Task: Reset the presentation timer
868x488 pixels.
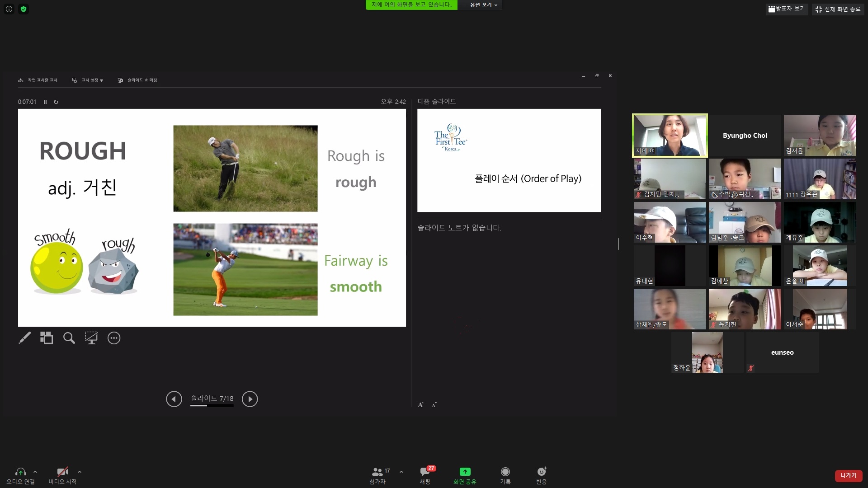Action: point(56,102)
